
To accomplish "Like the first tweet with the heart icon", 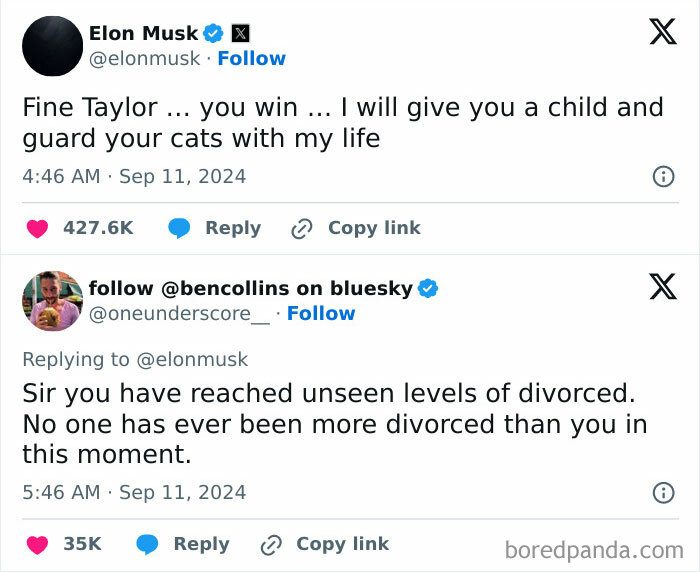I will point(37,229).
